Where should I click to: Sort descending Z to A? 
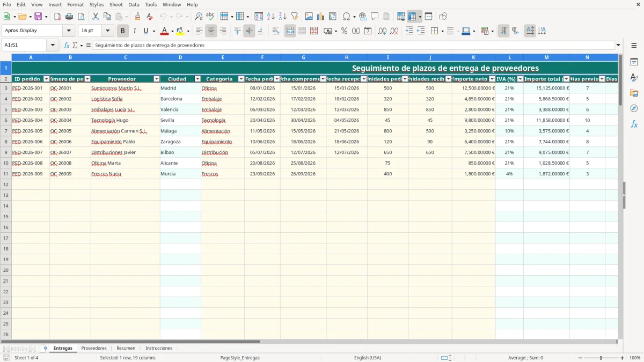pyautogui.click(x=283, y=17)
